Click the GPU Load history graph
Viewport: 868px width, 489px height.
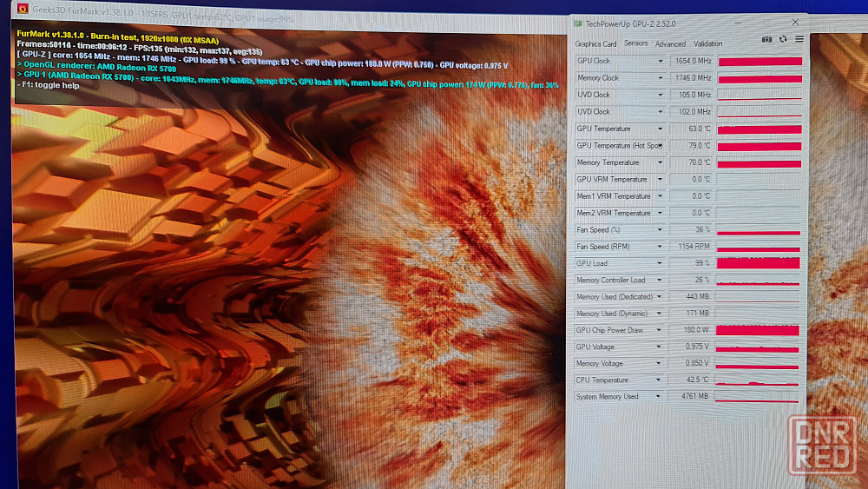(x=759, y=263)
